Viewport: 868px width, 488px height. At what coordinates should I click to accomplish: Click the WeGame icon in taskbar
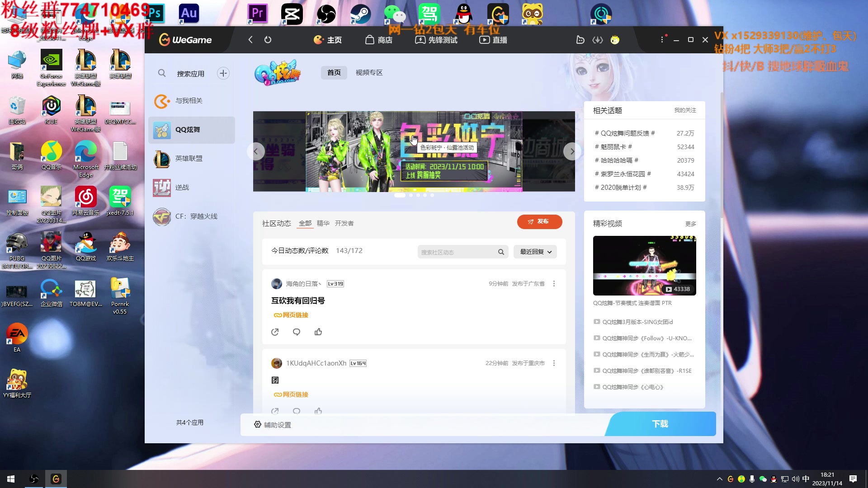pyautogui.click(x=56, y=479)
